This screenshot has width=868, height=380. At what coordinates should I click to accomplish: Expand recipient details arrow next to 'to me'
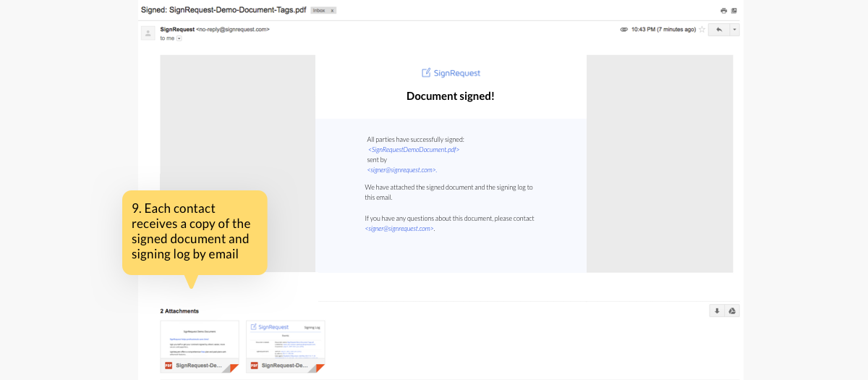tap(179, 38)
